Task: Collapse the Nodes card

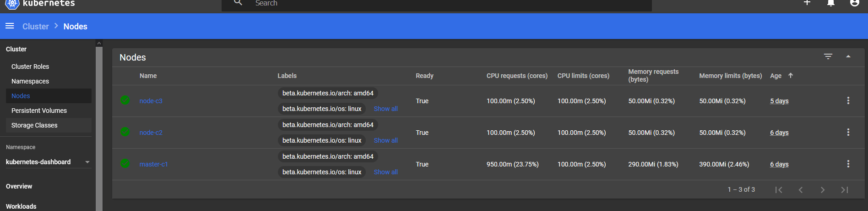Action: [x=848, y=56]
